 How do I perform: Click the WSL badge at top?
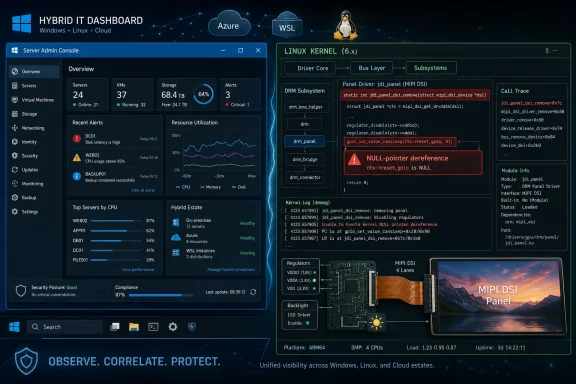[287, 26]
